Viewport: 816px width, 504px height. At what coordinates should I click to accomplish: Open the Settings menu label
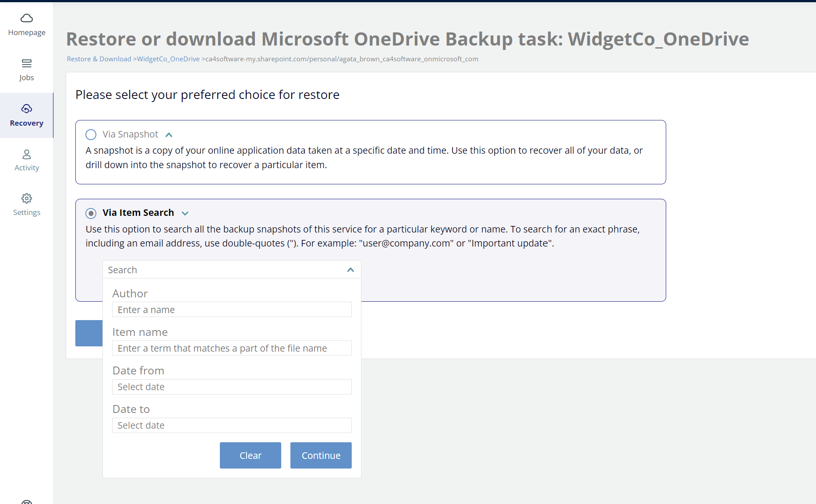(x=27, y=212)
